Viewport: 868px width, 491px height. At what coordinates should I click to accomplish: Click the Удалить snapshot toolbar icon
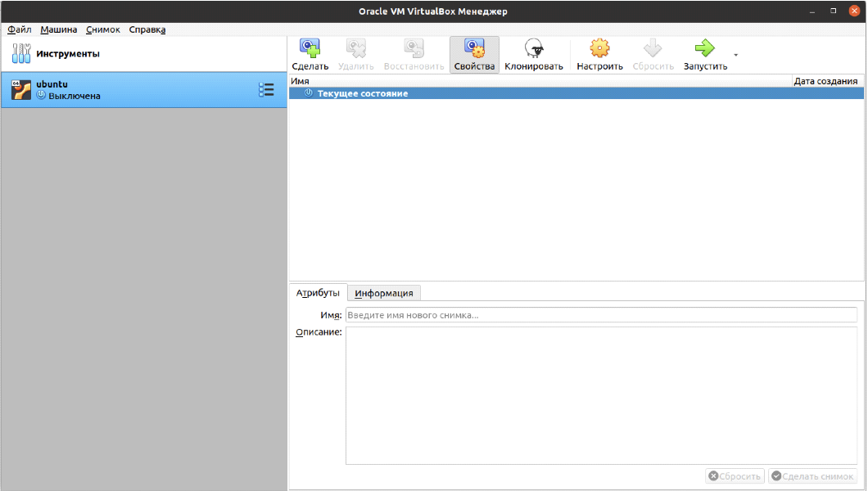(356, 48)
